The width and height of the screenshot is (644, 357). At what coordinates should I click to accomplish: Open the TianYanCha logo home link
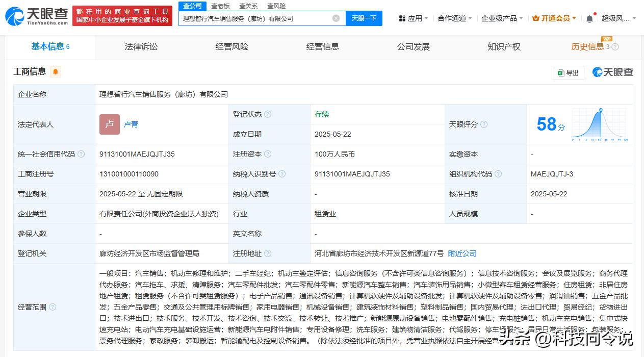pos(37,17)
